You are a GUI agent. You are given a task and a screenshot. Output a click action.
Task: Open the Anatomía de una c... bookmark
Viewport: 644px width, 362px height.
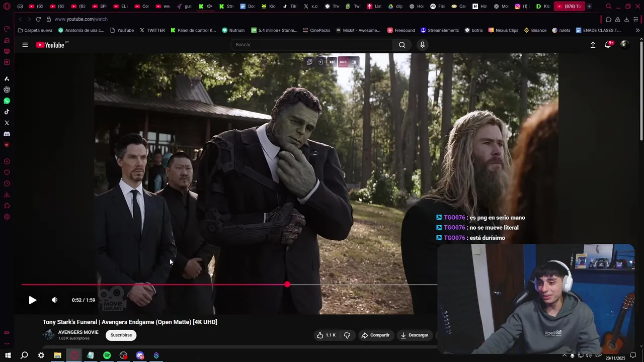[81, 30]
